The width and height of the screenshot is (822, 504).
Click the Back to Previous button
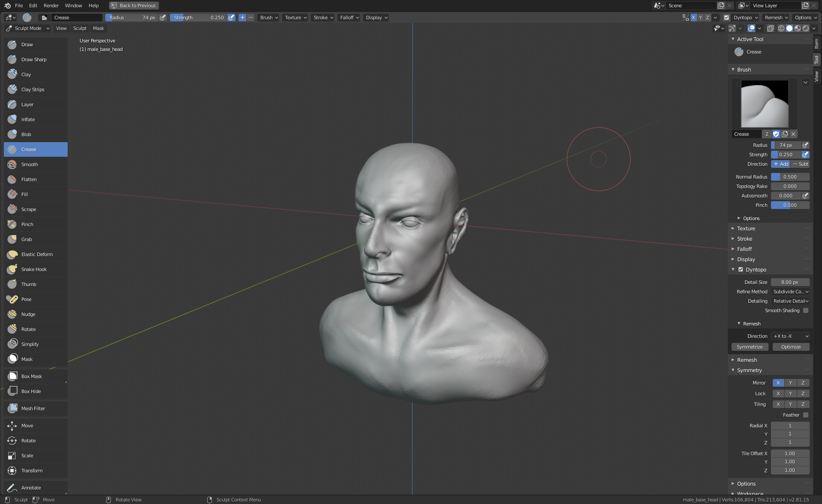(134, 6)
